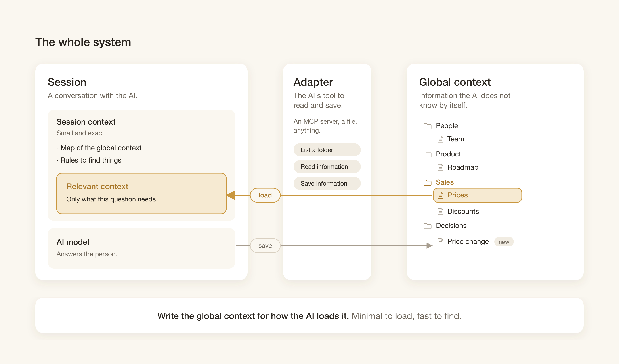619x364 pixels.
Task: Click the 'Session context' heading
Action: click(x=86, y=122)
